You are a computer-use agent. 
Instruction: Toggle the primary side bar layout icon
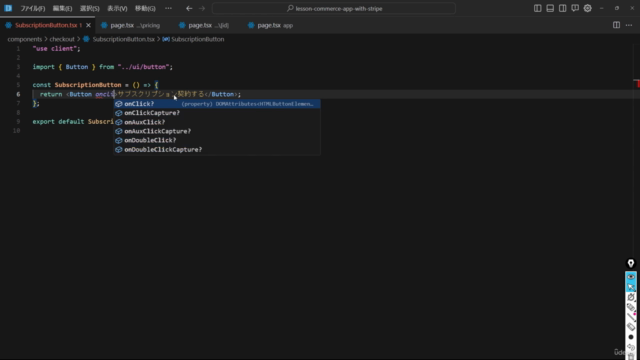click(x=538, y=8)
